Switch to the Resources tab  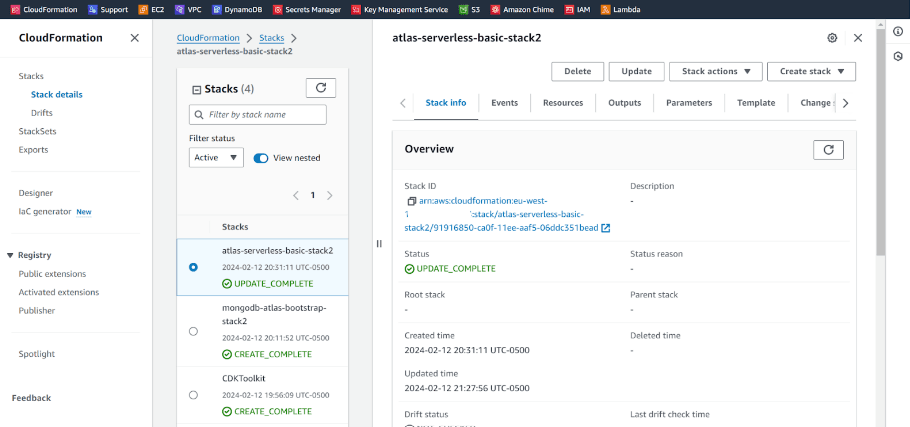563,103
